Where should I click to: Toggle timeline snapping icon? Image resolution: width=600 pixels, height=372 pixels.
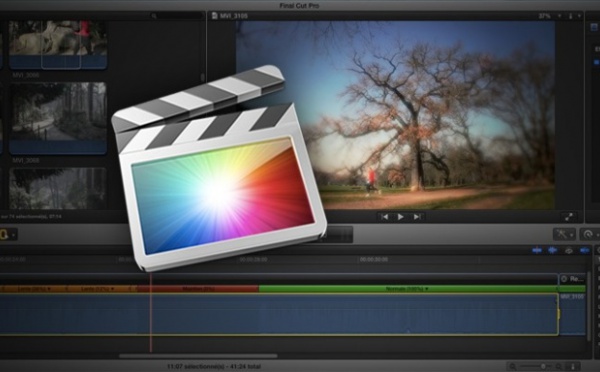(x=585, y=250)
